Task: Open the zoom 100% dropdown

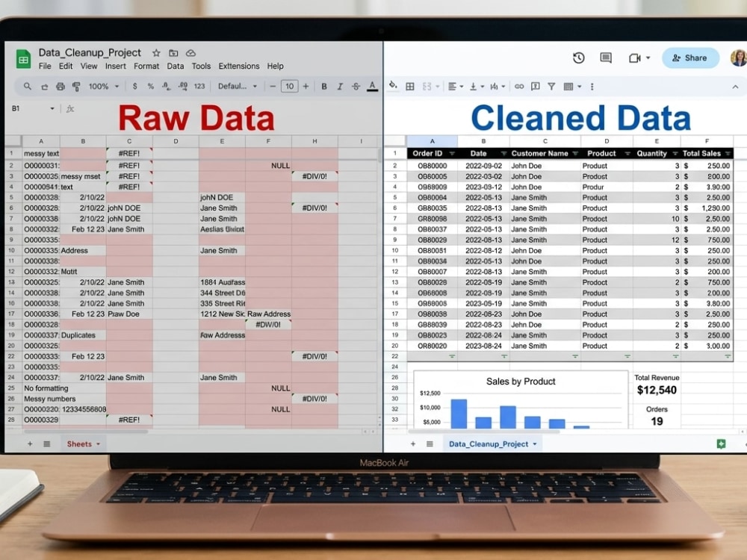Action: (103, 86)
